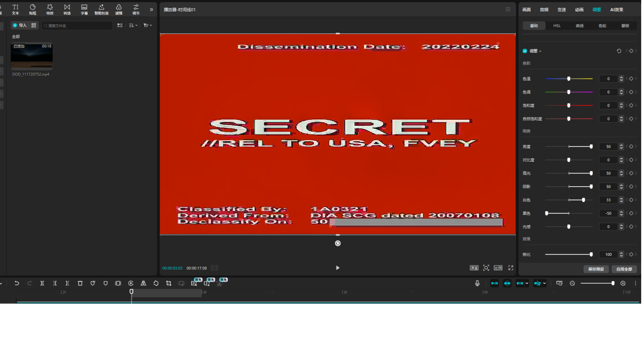The height and width of the screenshot is (350, 644).
Task: Collapse the 调整 section arrow
Action: [x=541, y=51]
